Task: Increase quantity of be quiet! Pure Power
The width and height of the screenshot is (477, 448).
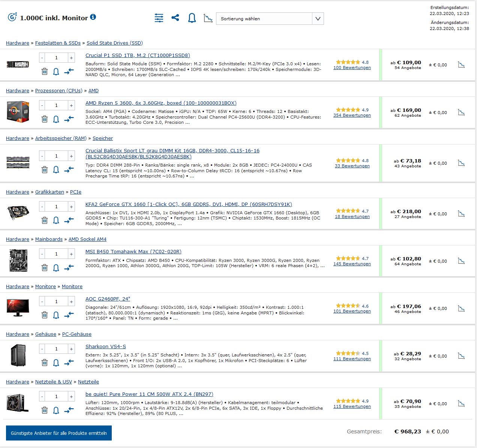Action: [71, 397]
